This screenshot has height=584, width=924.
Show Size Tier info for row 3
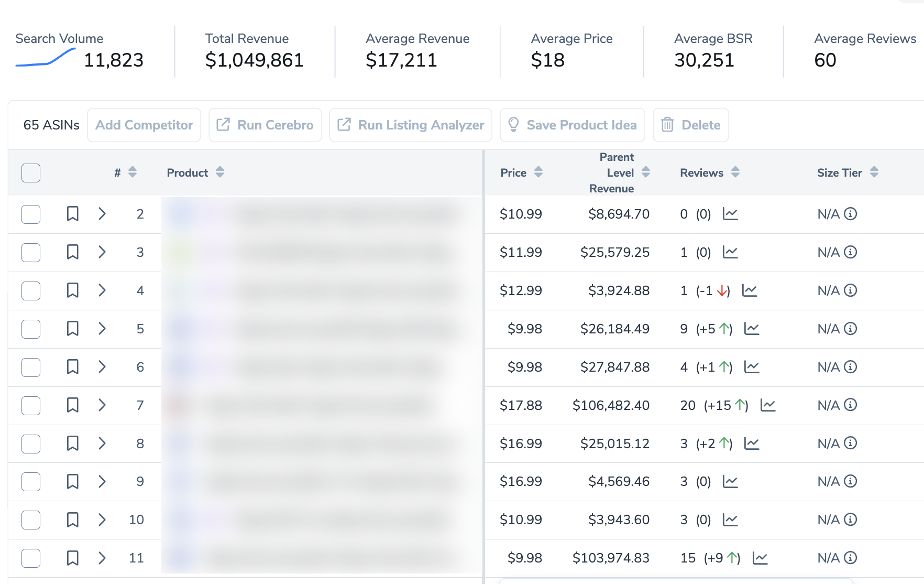point(851,252)
